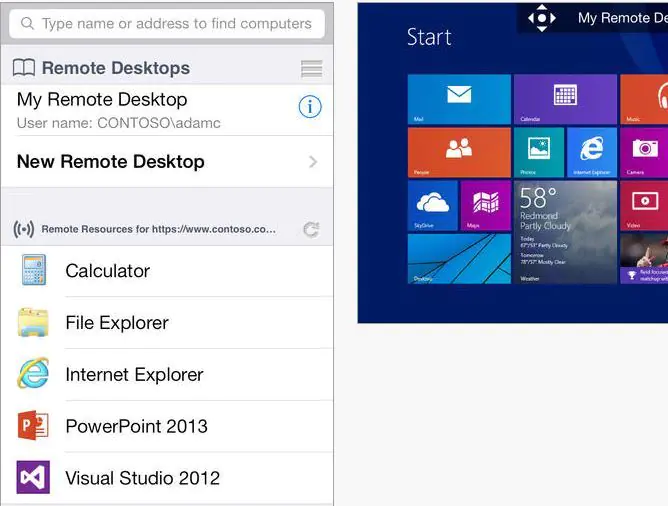The image size is (668, 506).
Task: Open the SkyDrive tile on Start screen
Action: 433,206
